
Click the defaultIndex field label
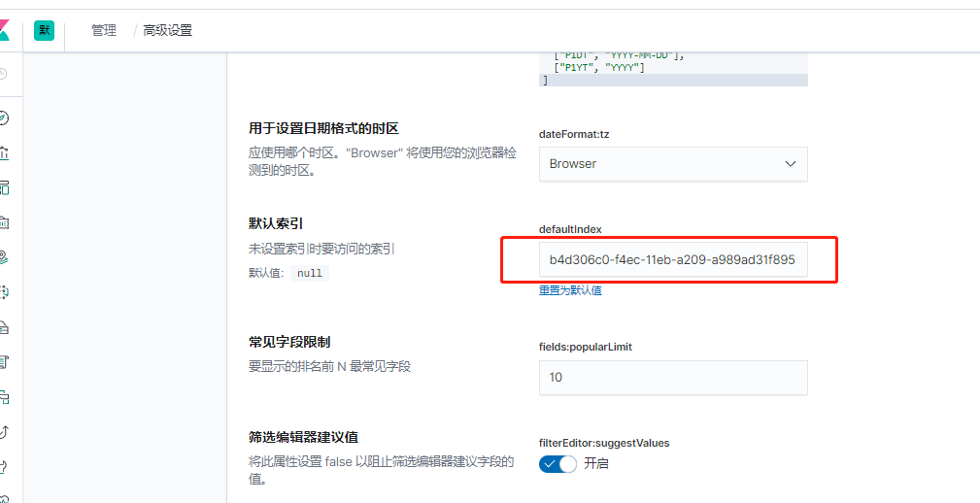tap(570, 229)
